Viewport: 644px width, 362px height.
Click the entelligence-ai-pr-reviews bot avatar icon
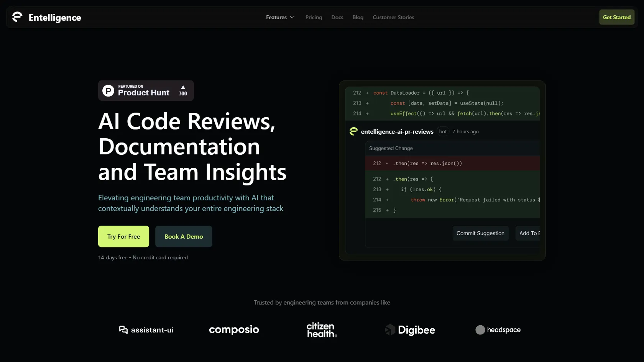pos(353,131)
